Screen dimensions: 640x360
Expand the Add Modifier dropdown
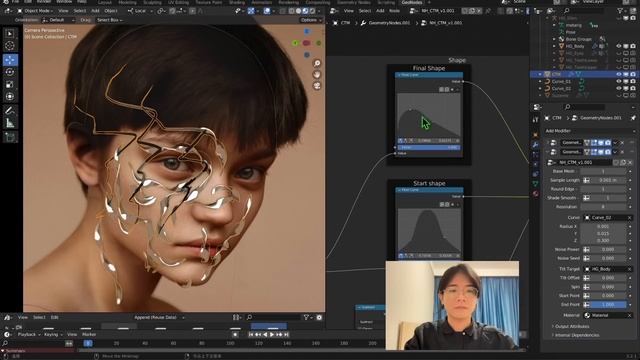[590, 131]
